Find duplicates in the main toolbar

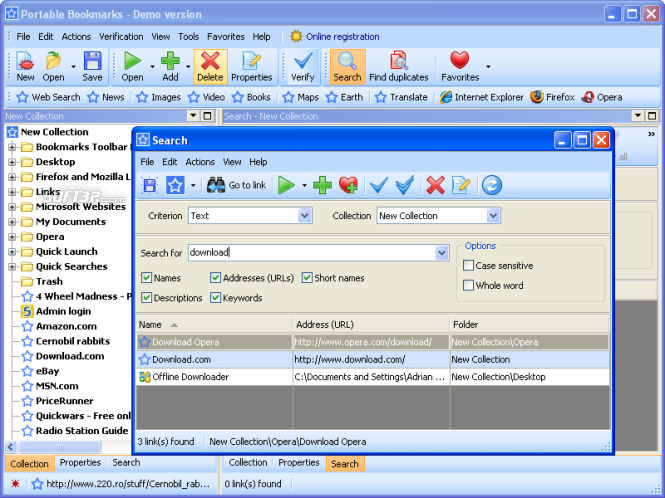point(399,67)
